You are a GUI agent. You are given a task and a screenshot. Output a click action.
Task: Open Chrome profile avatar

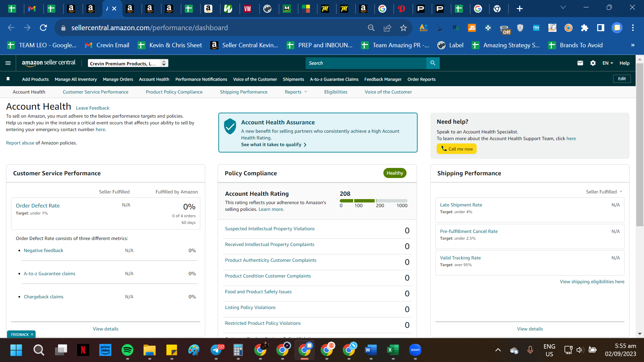click(x=617, y=28)
